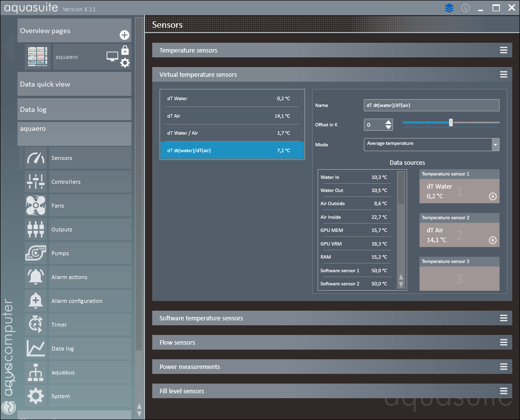Open the Timer menu label
The image size is (520, 420).
(x=59, y=325)
